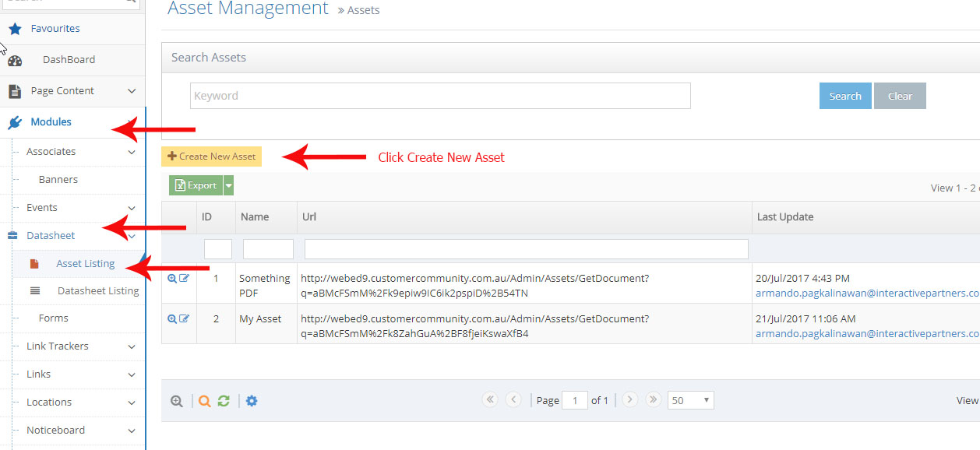Refresh the asset grid with the green icon
The image size is (980, 450).
pos(224,400)
